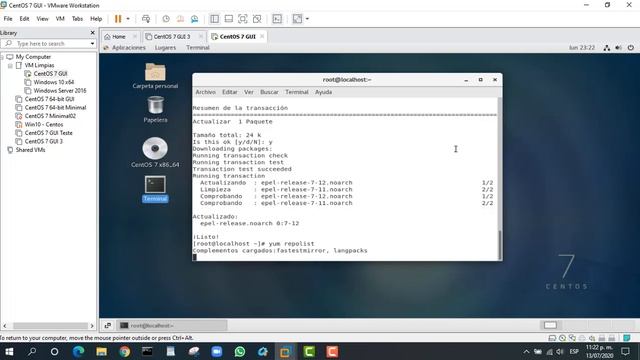Open the snapshot manager icon

tap(195, 19)
